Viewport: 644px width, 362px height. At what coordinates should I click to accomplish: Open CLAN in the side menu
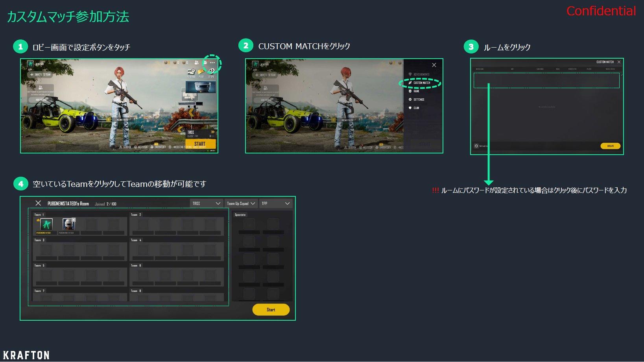(x=414, y=108)
